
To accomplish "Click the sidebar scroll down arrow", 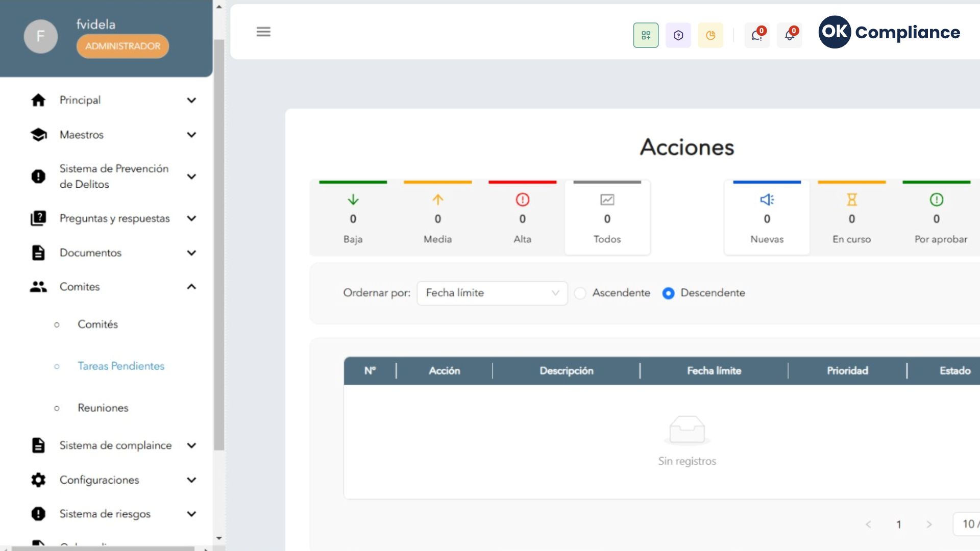I will tap(219, 538).
